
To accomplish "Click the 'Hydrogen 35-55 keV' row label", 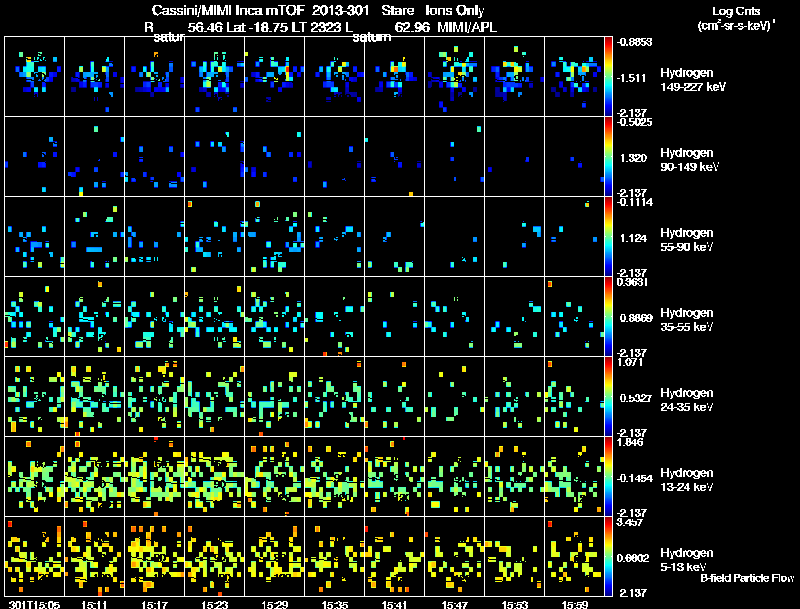I will coord(687,320).
